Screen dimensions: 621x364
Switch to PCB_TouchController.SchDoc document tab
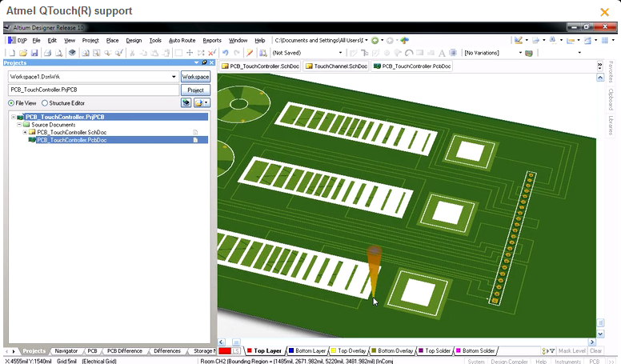[260, 66]
